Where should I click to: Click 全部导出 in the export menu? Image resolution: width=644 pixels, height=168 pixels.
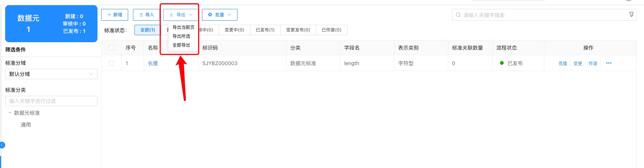[181, 45]
